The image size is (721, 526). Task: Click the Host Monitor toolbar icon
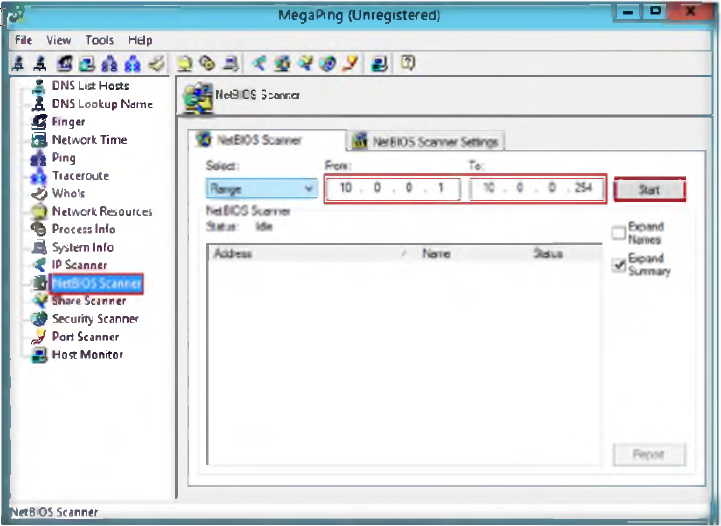380,63
